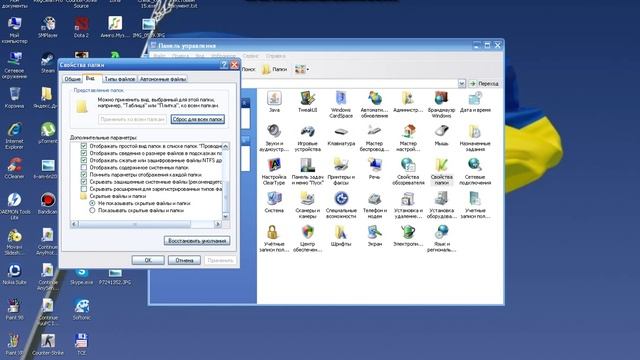Viewport: 640px width, 360px height.
Task: Click the horizontal scrollbar right arrow
Action: (x=218, y=224)
